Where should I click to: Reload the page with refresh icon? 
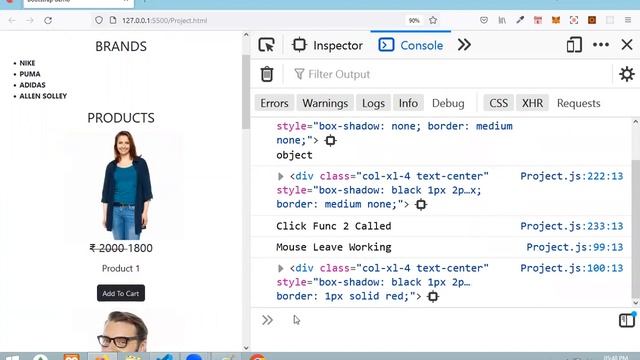[x=48, y=20]
